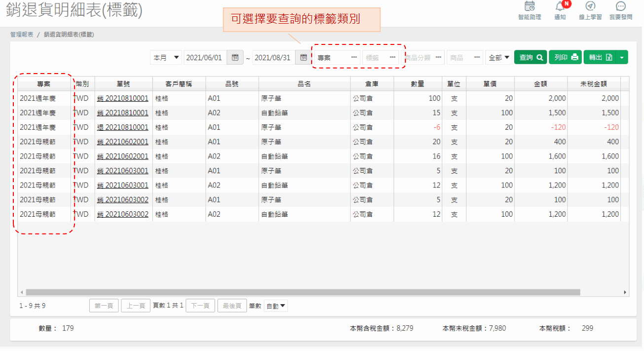Image resolution: width=644 pixels, height=351 pixels.
Task: Click the start date field 2021/06/01
Action: 206,57
